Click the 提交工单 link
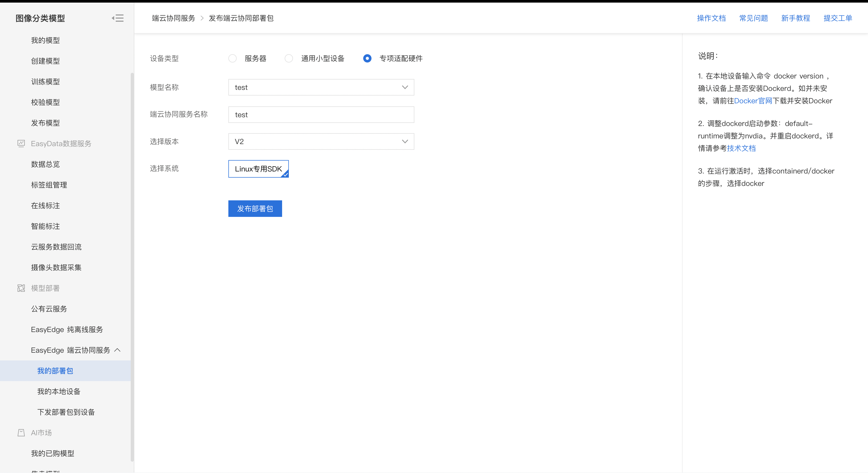The width and height of the screenshot is (868, 473). pos(838,18)
